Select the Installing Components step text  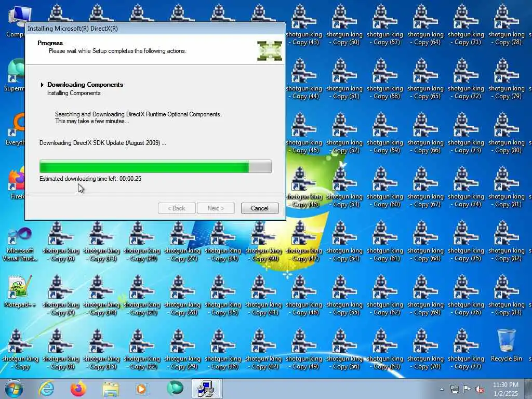tap(74, 93)
